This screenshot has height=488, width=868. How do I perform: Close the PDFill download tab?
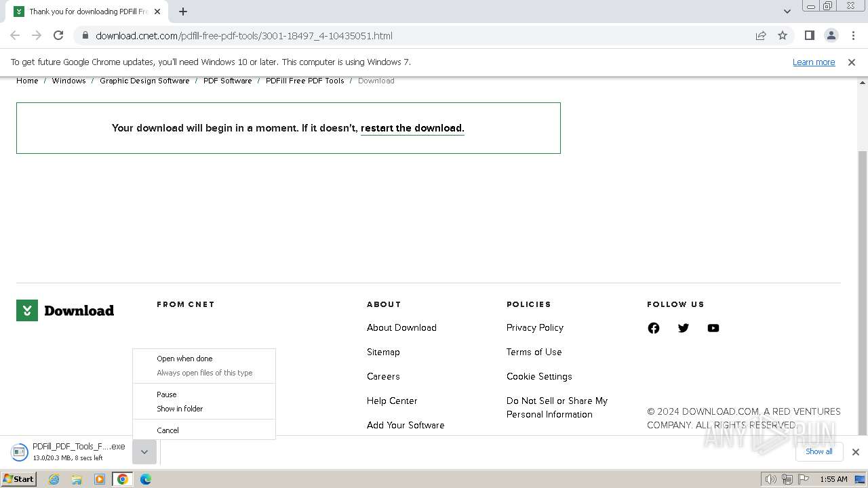(157, 12)
